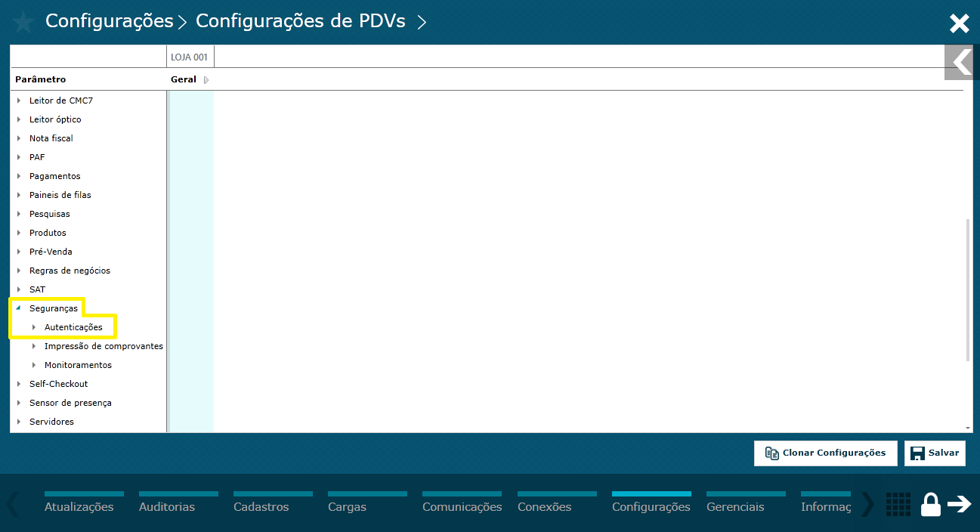Lock the session with padlock icon
980x532 pixels.
[x=931, y=504]
